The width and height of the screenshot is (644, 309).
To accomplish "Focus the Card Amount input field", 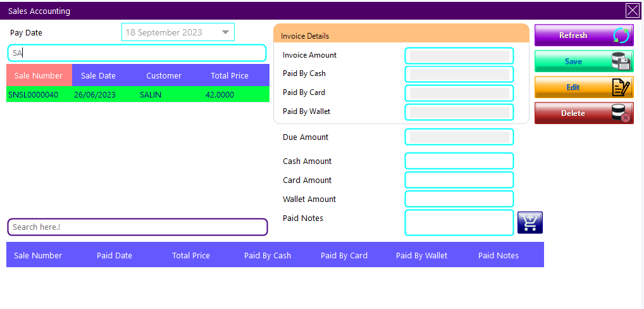I will coord(459,180).
